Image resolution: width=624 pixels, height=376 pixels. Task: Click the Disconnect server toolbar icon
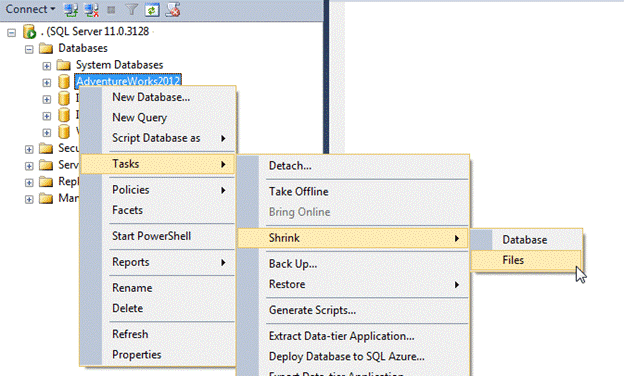point(91,10)
